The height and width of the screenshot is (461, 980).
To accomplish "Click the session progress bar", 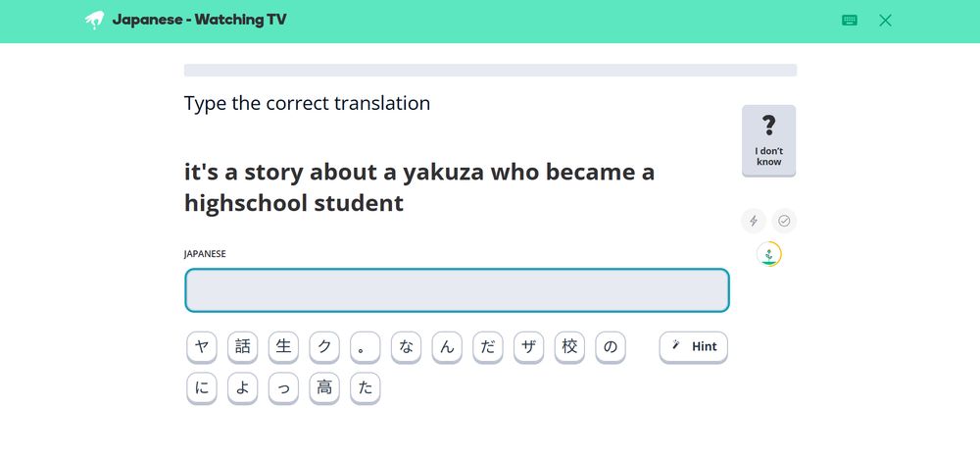I will [490, 70].
